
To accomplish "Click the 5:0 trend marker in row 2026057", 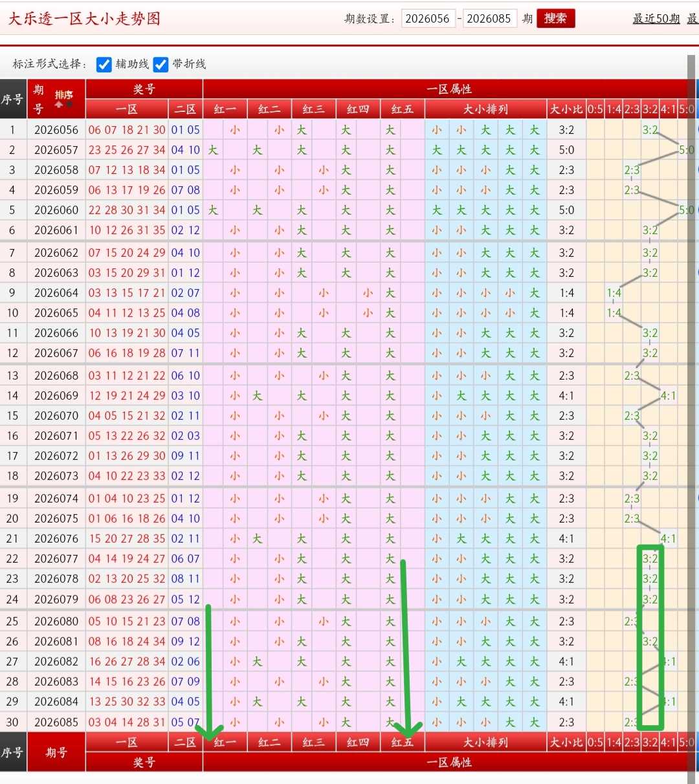I will [686, 150].
